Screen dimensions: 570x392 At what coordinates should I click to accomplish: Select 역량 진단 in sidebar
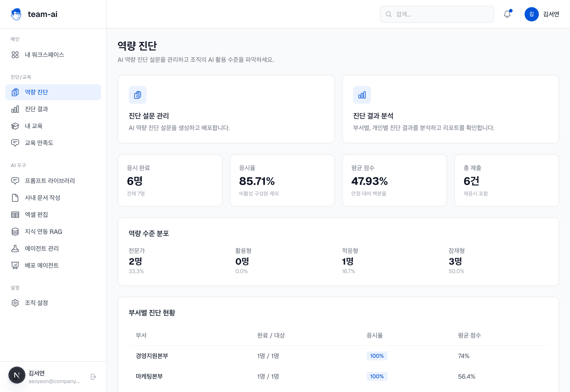pyautogui.click(x=53, y=92)
